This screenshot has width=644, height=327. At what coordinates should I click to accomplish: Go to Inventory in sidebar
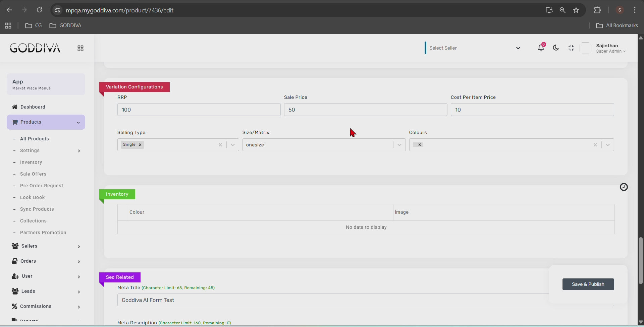click(31, 162)
